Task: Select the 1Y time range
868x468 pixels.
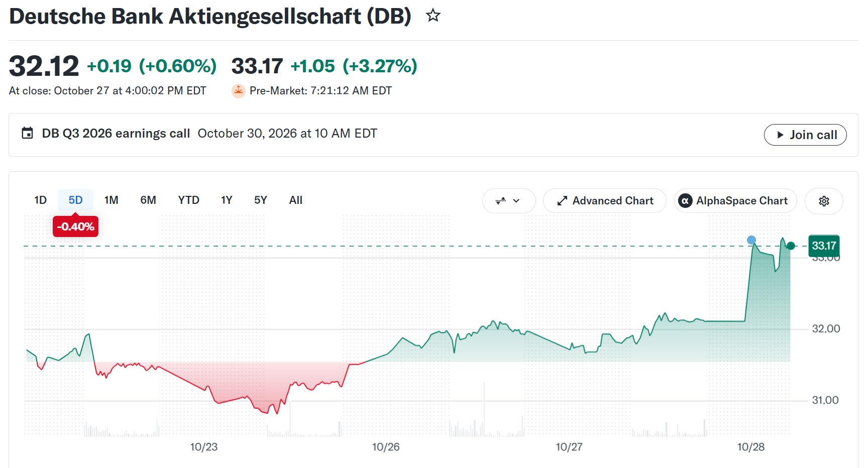Action: point(227,200)
